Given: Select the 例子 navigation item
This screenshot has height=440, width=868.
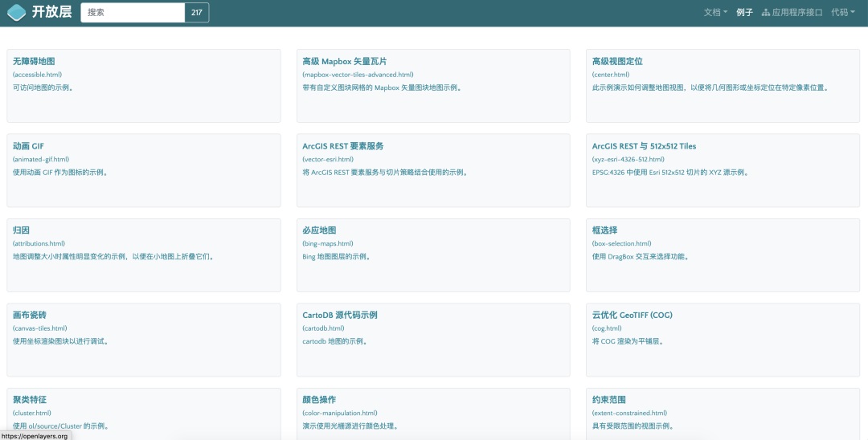Looking at the screenshot, I should 744,13.
